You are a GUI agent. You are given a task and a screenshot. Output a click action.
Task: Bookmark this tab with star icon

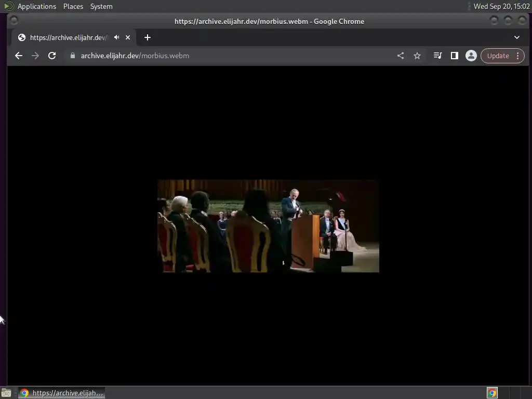pos(417,56)
